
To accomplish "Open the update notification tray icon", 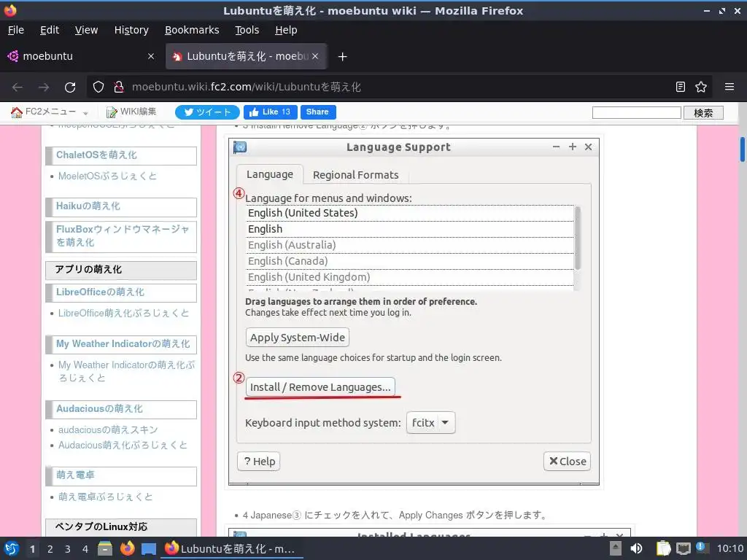I will point(702,547).
